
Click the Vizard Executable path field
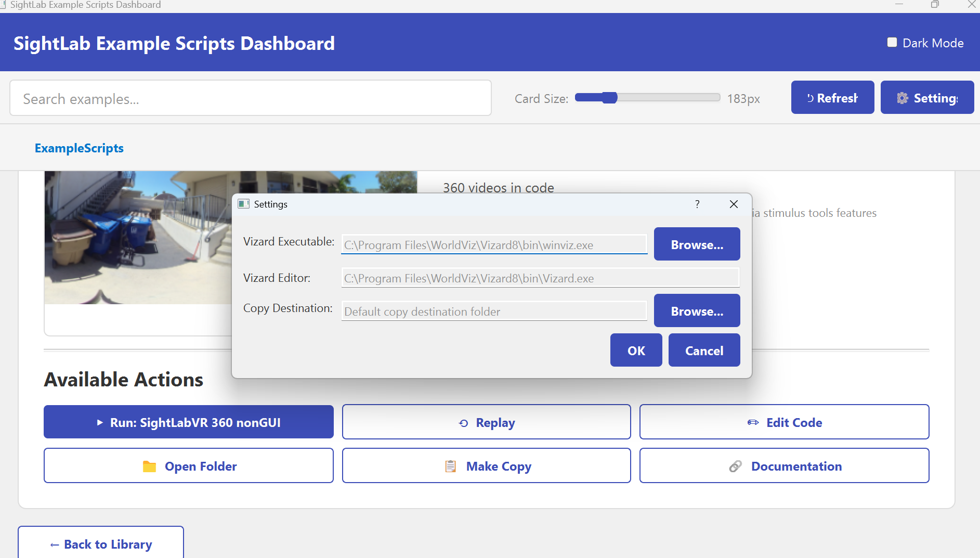point(494,245)
